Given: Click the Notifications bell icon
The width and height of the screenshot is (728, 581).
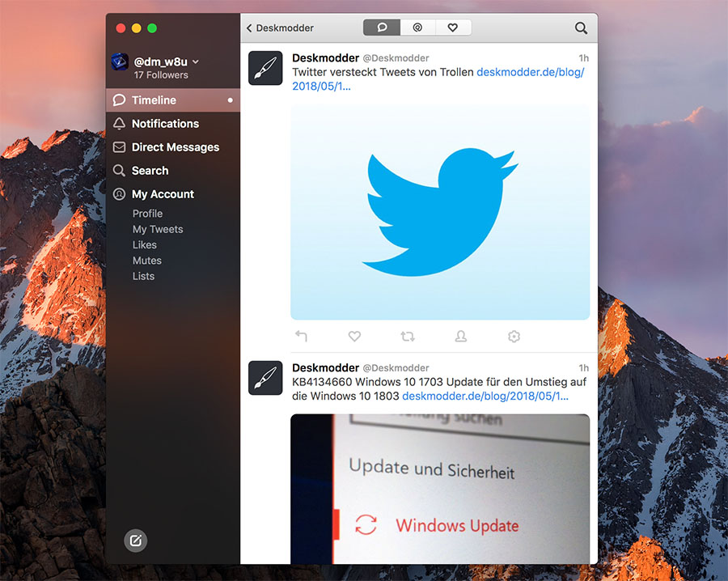Looking at the screenshot, I should tap(120, 124).
